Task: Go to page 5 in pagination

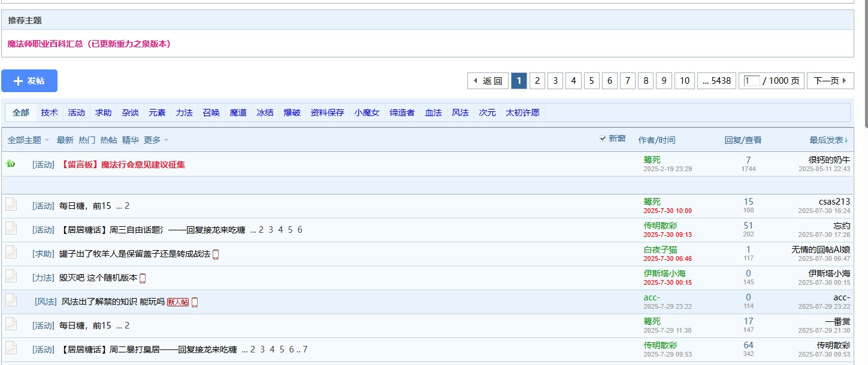Action: coord(591,81)
